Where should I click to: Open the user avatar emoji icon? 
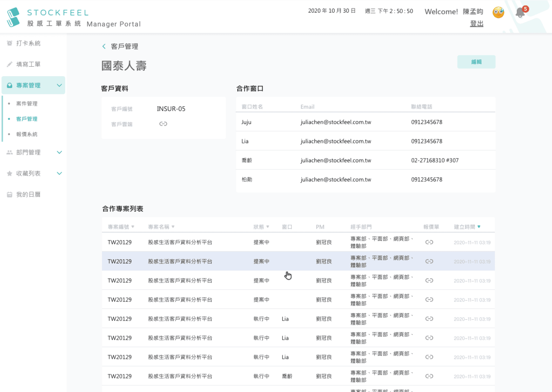point(498,12)
